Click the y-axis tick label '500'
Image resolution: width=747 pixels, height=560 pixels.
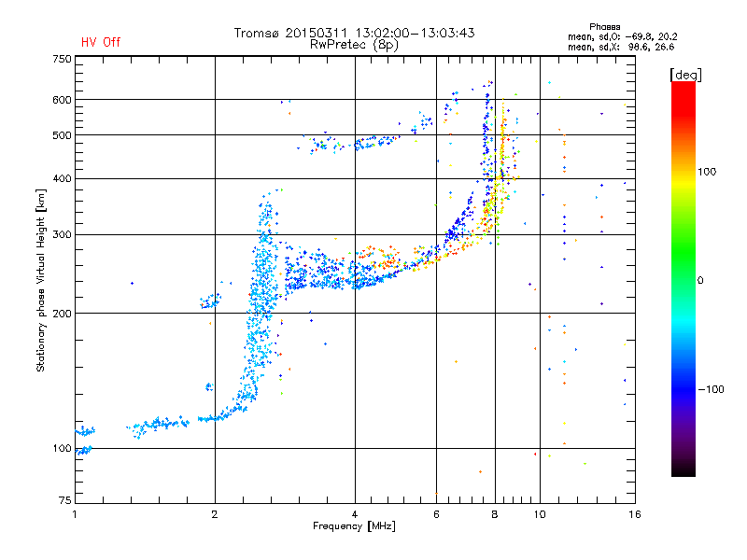62,135
